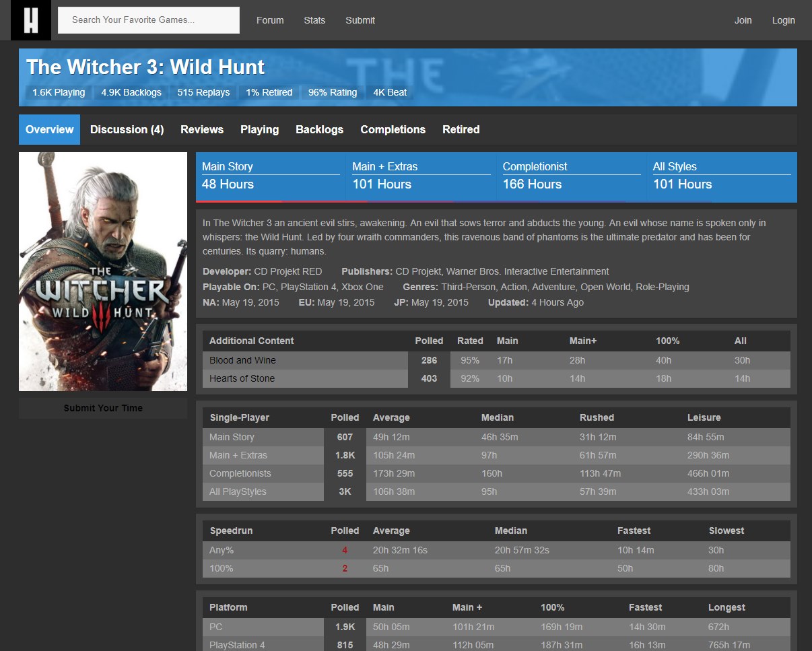
Task: Click the Main + Extras row in Single-Player table
Action: click(x=496, y=455)
